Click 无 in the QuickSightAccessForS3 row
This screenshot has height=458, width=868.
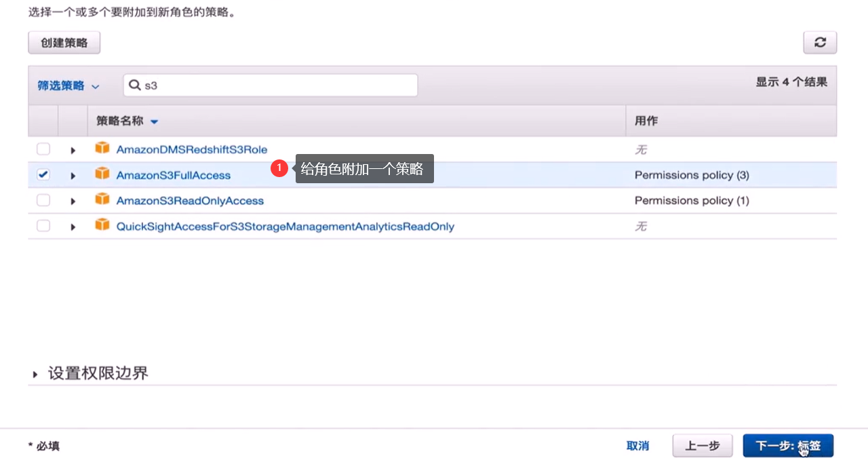(x=641, y=227)
